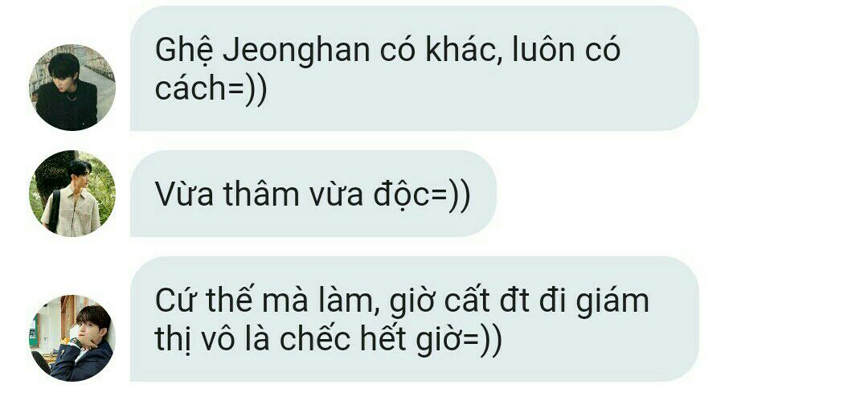Click "thâm" in the second message bubble

263,194
